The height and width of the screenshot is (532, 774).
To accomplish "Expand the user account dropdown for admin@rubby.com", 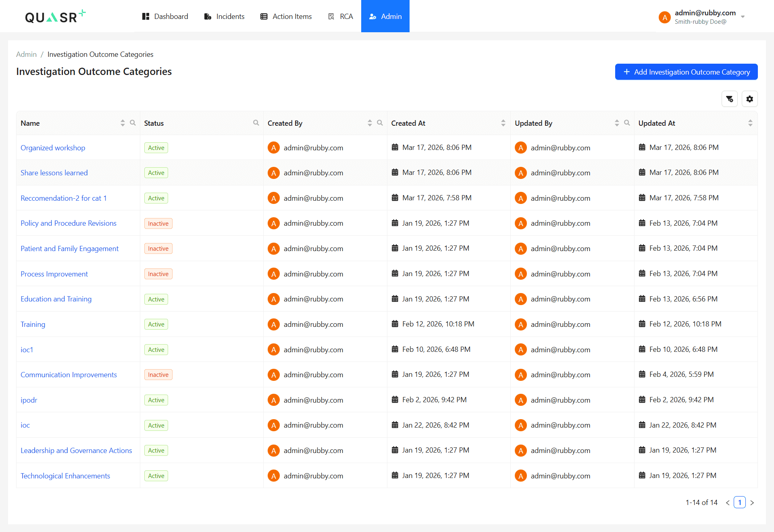I will (x=743, y=17).
